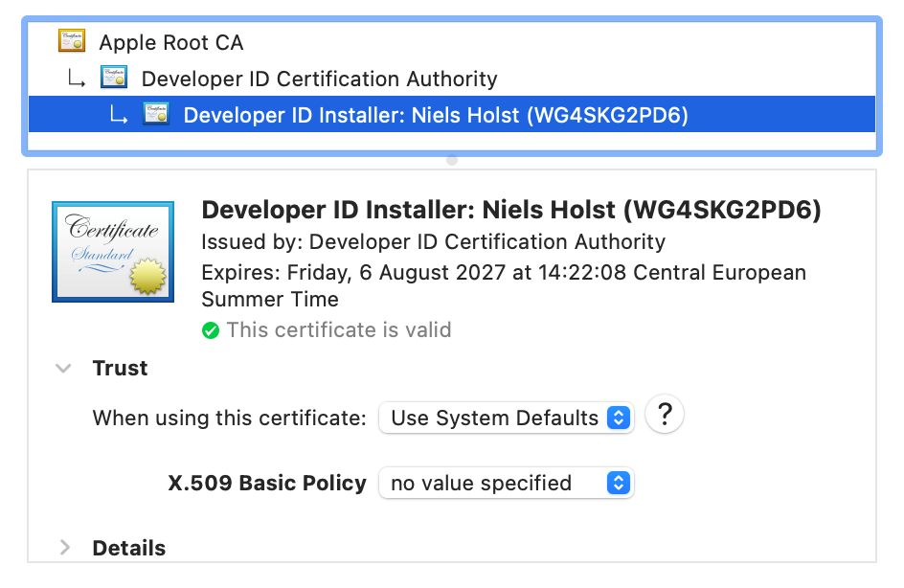Click the large Certificate Standard image

[113, 252]
